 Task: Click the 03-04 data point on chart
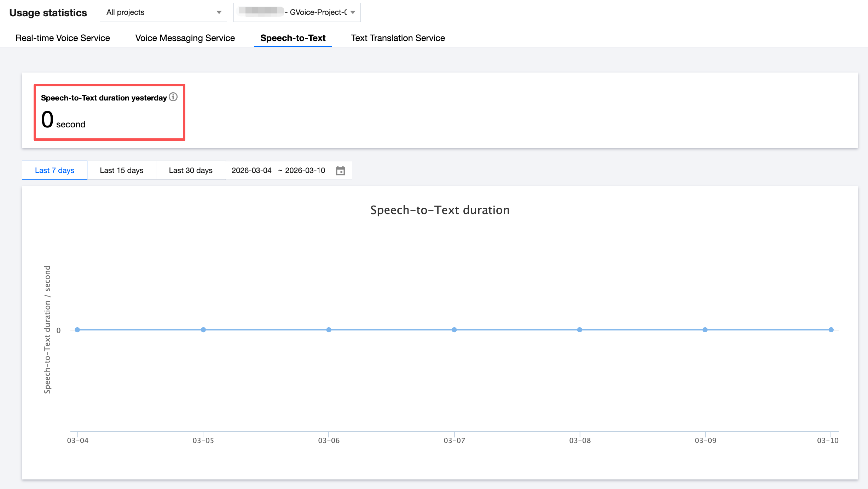(x=77, y=330)
